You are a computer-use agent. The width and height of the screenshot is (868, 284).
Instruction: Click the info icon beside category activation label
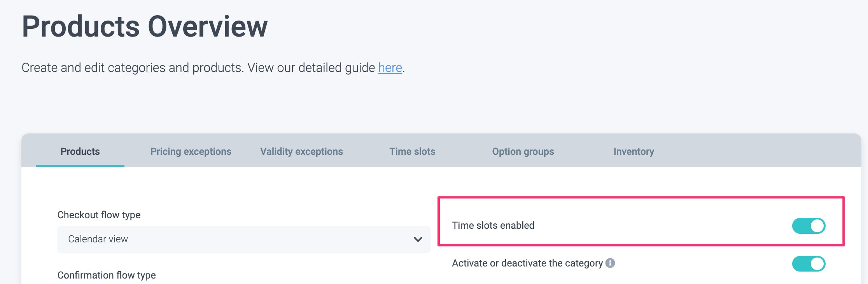(611, 263)
